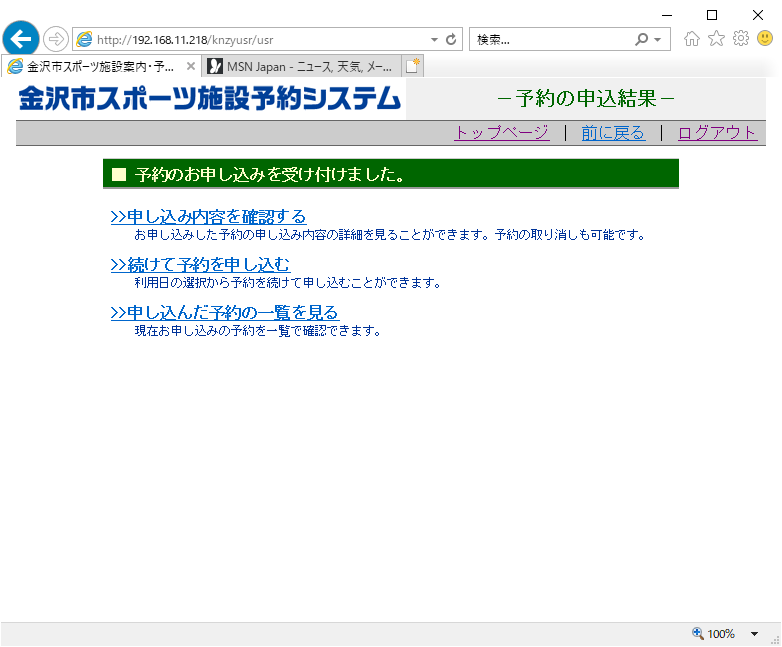Screen dimensions: 782x647
Task: Click the 前に戻る link
Action: (x=613, y=133)
